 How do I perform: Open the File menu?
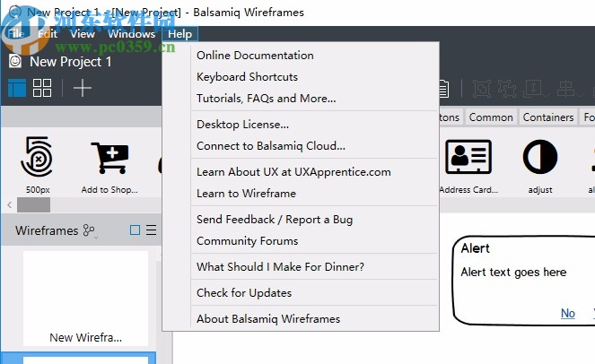[x=16, y=34]
